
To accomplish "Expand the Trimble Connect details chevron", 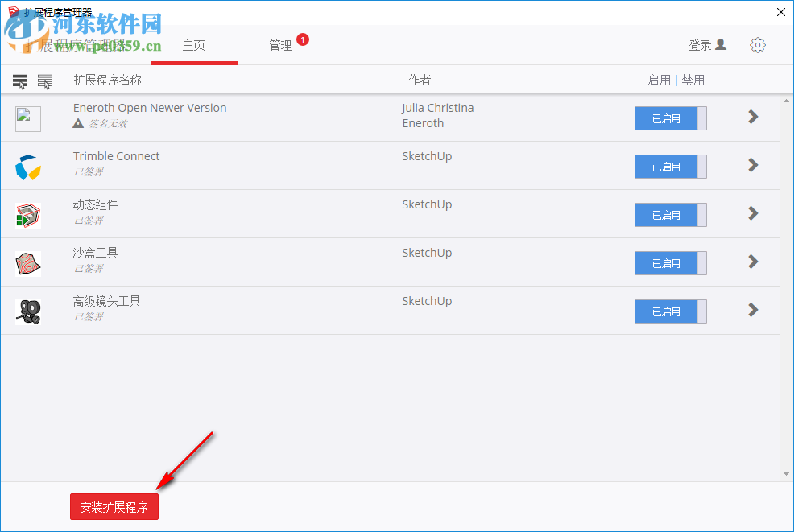I will [752, 167].
